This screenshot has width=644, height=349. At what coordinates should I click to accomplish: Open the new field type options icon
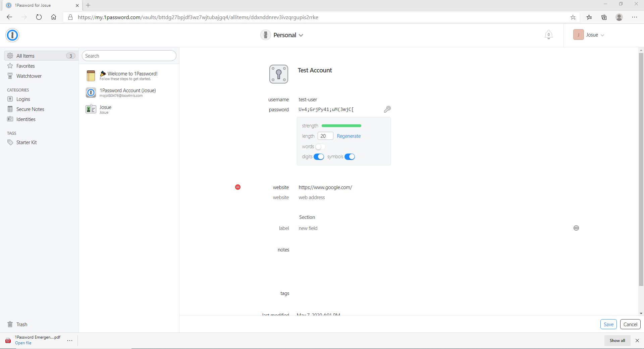[x=576, y=228]
